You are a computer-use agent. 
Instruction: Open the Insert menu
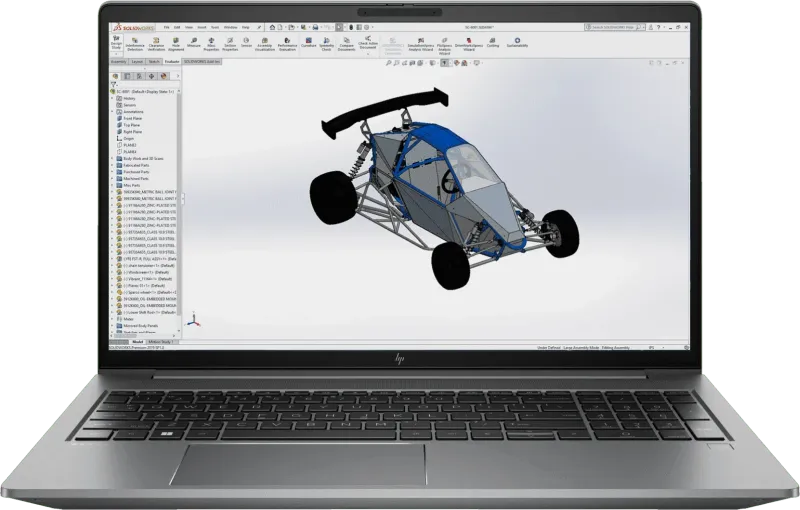(202, 27)
